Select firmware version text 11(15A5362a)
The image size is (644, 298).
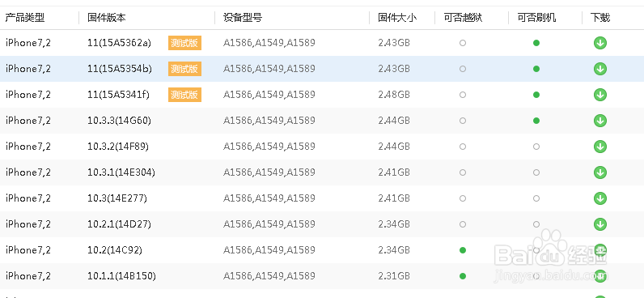pos(120,43)
